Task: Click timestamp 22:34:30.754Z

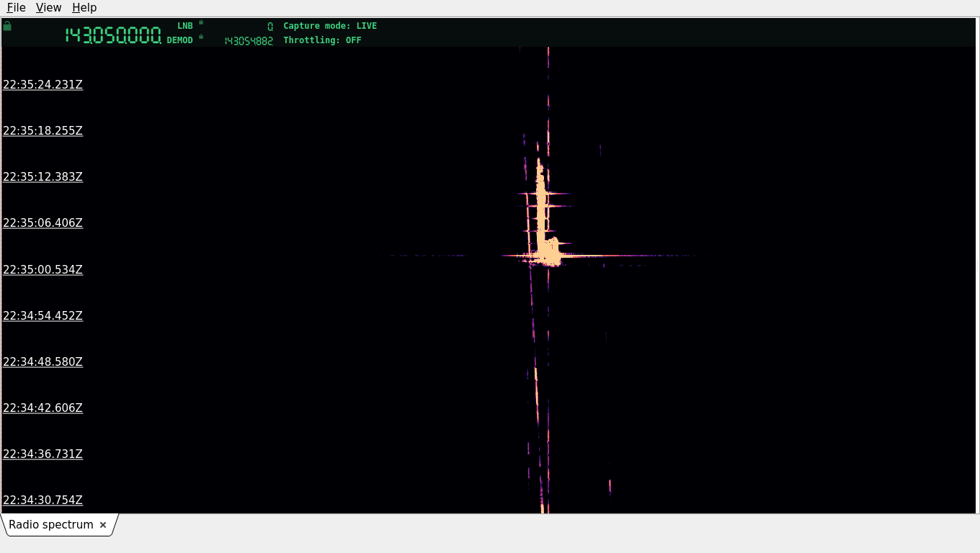Action: pos(43,500)
